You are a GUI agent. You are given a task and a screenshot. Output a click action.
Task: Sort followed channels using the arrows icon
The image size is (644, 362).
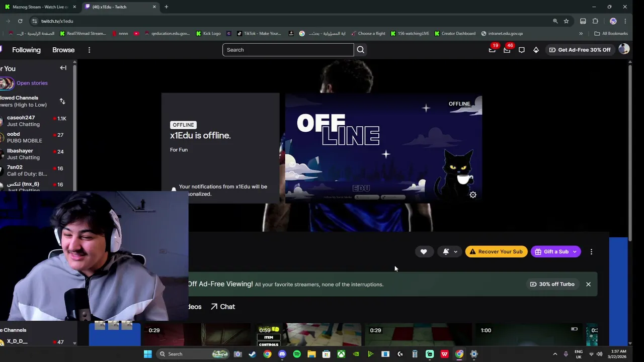[62, 101]
